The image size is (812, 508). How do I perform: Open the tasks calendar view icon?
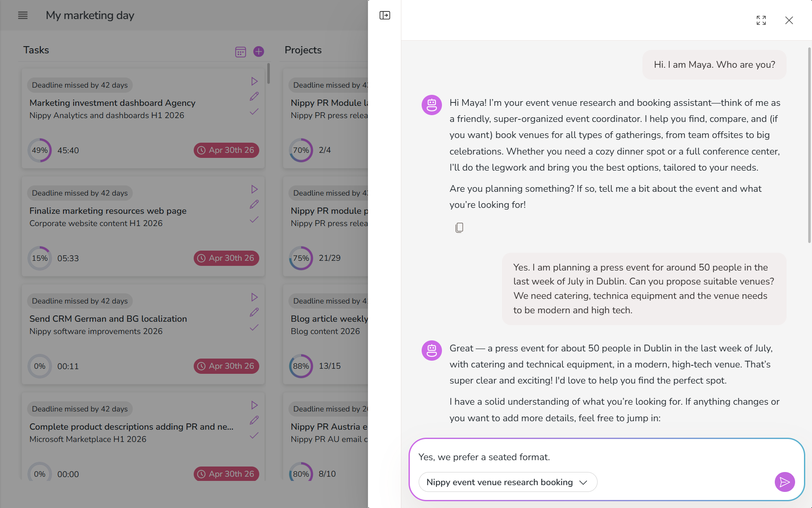coord(241,52)
